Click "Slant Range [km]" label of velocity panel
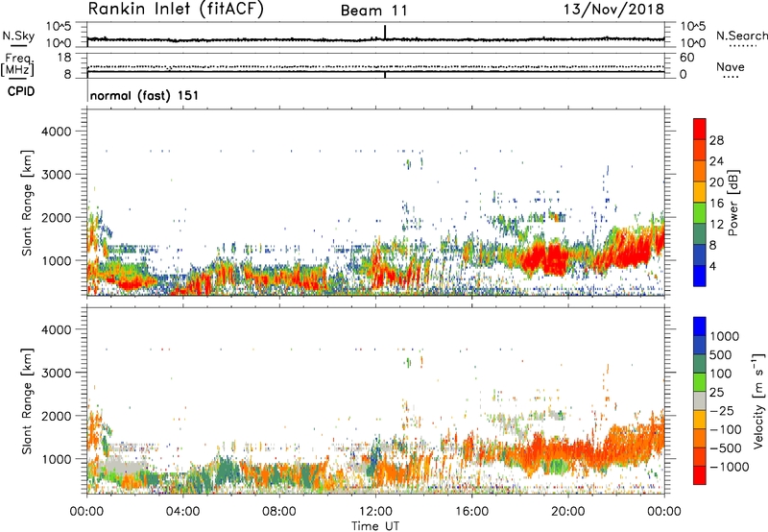Viewport: 768px width, 532px height. pos(27,400)
